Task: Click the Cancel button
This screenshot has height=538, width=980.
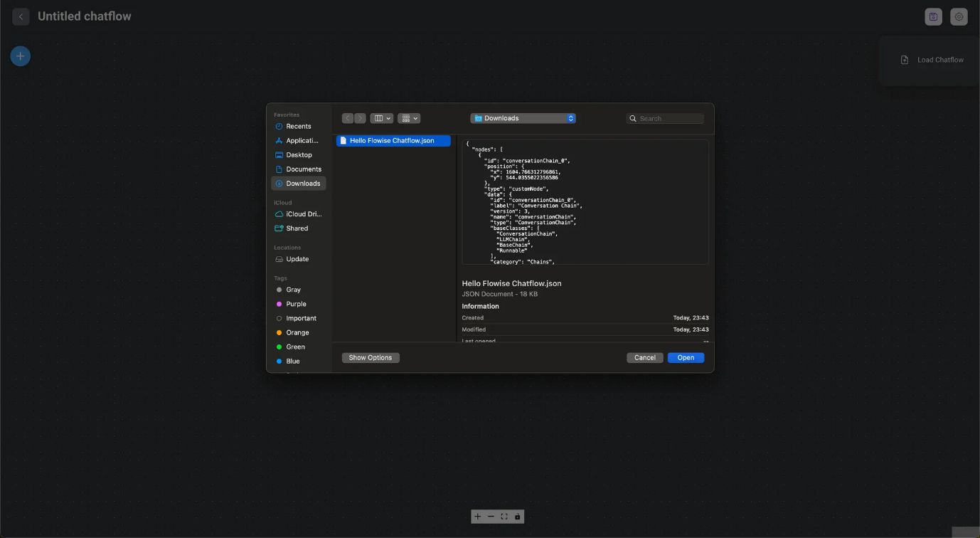Action: pyautogui.click(x=644, y=358)
